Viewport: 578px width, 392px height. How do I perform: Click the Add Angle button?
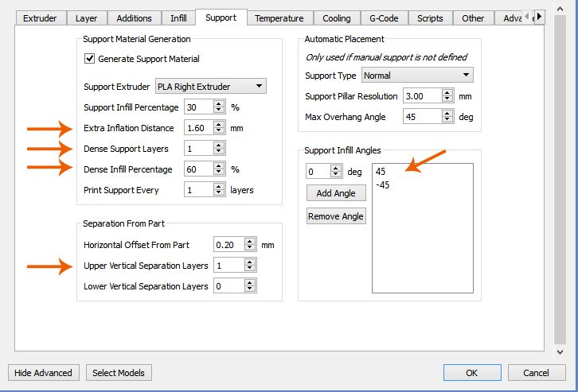coord(336,193)
